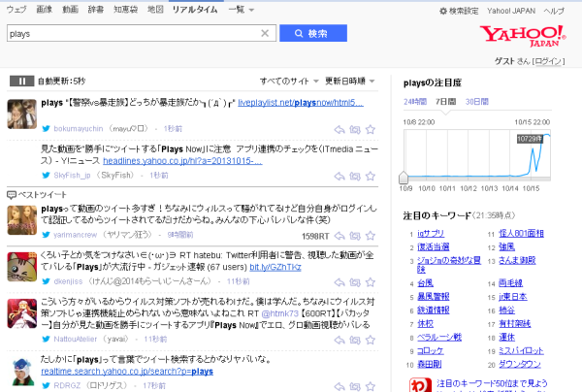
Task: Show the 30日間 attention graph
Action: (477, 102)
